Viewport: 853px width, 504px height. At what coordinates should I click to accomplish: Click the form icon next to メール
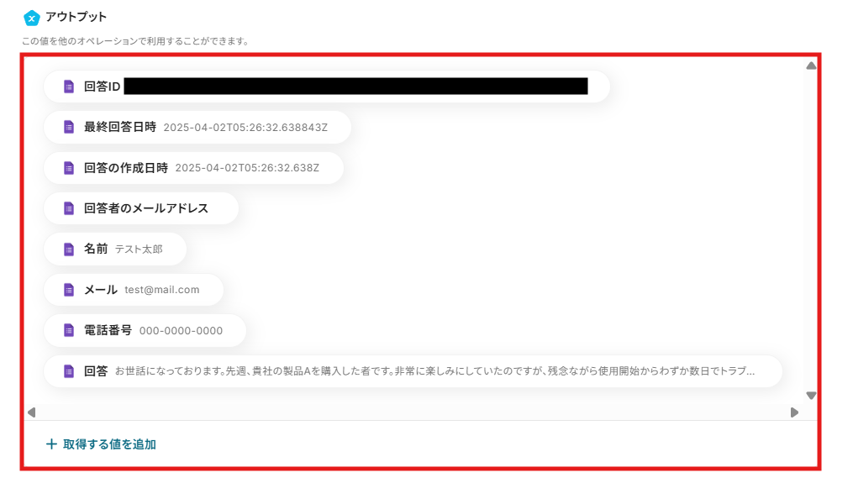point(69,290)
